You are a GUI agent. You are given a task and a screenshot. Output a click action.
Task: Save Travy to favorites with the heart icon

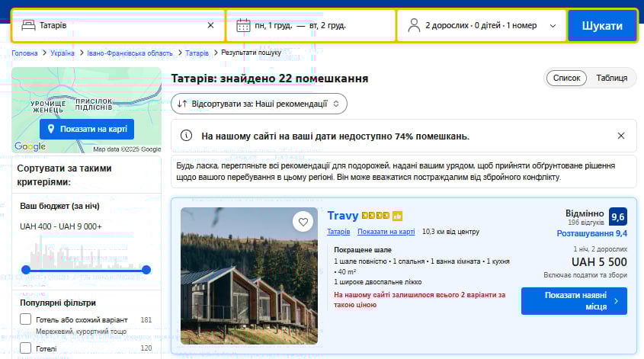[303, 222]
